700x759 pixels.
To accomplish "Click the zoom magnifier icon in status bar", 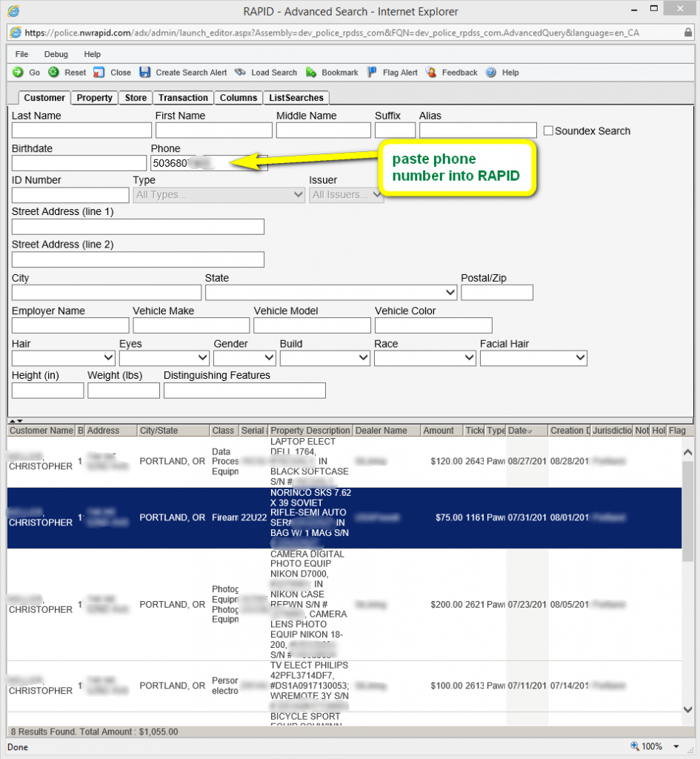I will pyautogui.click(x=634, y=746).
